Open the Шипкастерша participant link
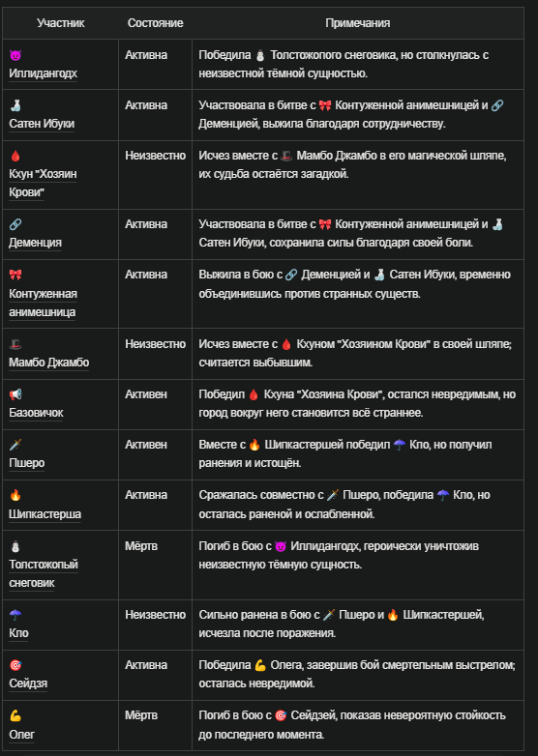The height and width of the screenshot is (756, 538). (x=45, y=514)
